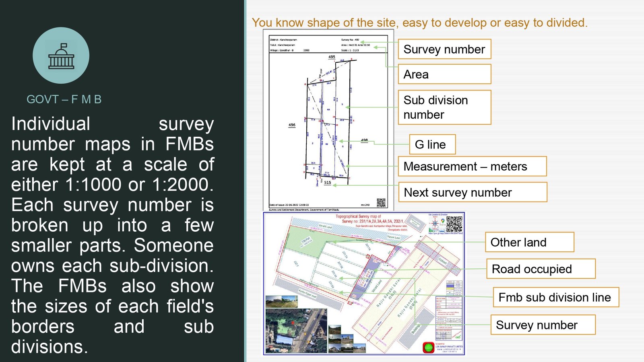The image size is (644, 362).
Task: Open the topographical survey map image
Action: click(x=364, y=284)
